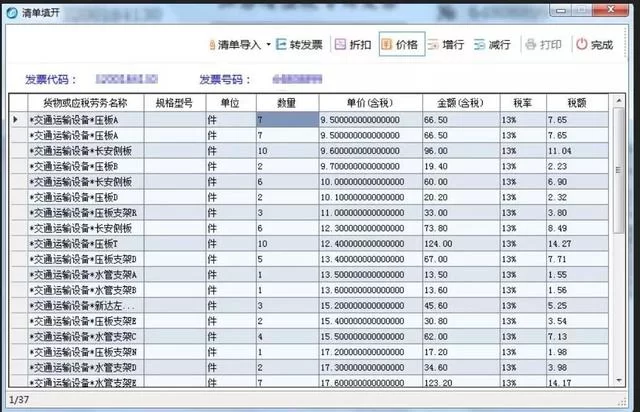
Task: Open the 清单导入 dropdown arrow
Action: pyautogui.click(x=269, y=45)
